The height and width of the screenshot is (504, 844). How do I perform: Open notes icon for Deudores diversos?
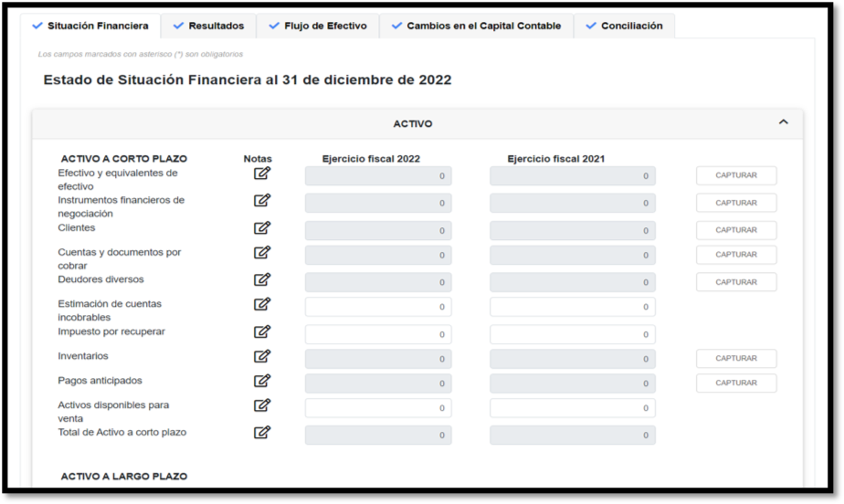[x=262, y=280]
